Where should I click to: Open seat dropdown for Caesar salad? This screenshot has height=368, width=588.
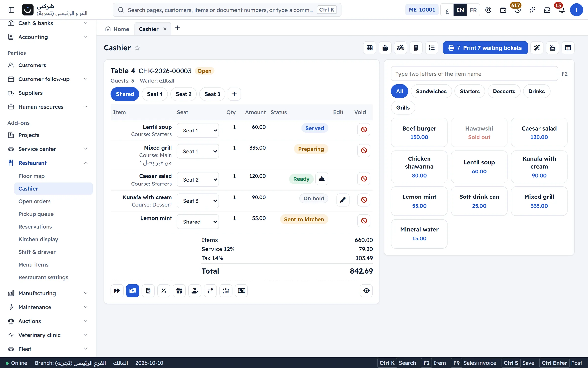[x=198, y=180]
